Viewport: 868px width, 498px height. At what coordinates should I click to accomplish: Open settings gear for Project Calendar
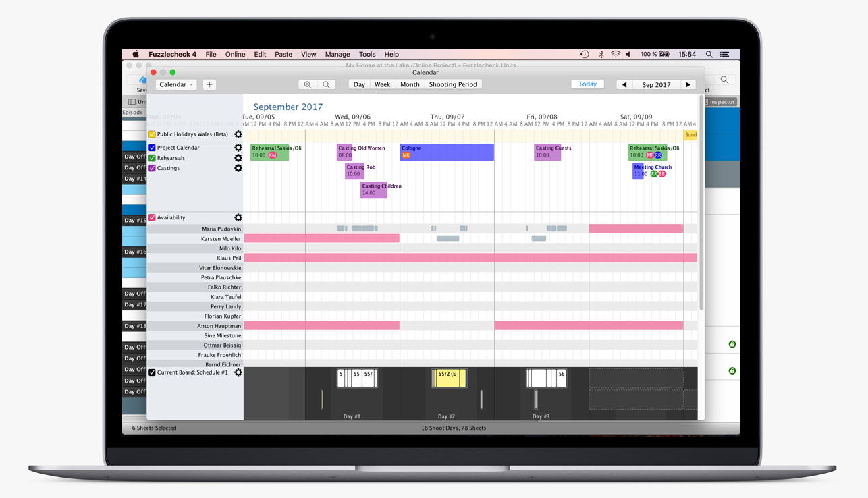point(238,148)
